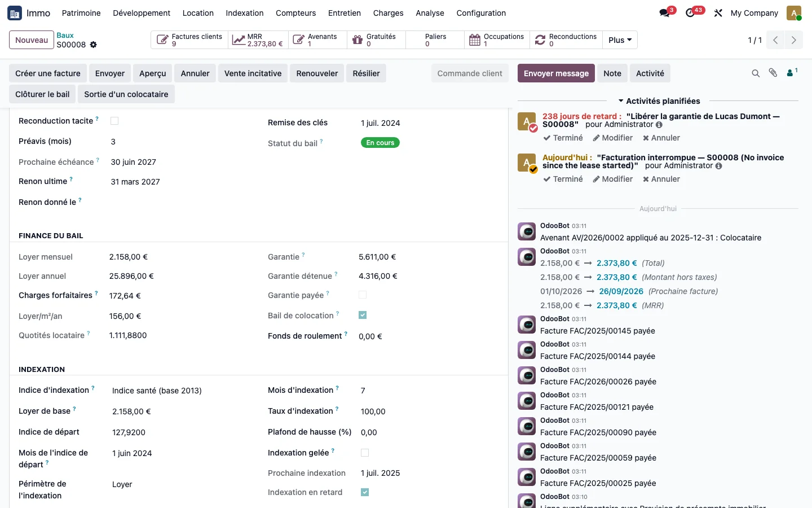Screen dimensions: 812x508
Task: Click Envoyer message button
Action: point(556,73)
